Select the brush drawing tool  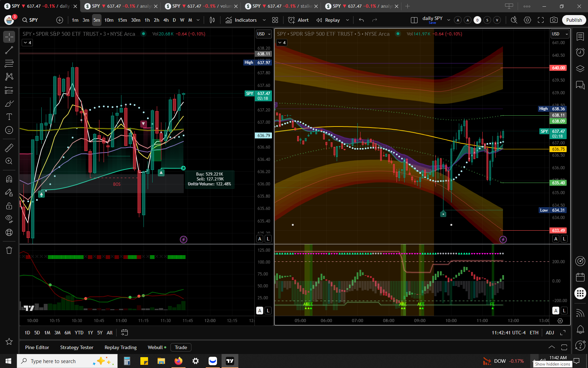click(x=9, y=103)
